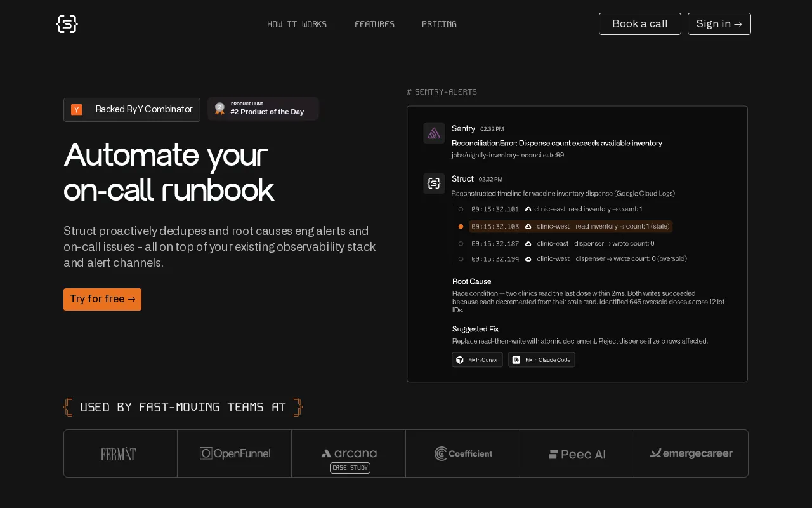Click the Sentry avatar icon in the alert
Image resolution: width=812 pixels, height=508 pixels.
434,133
